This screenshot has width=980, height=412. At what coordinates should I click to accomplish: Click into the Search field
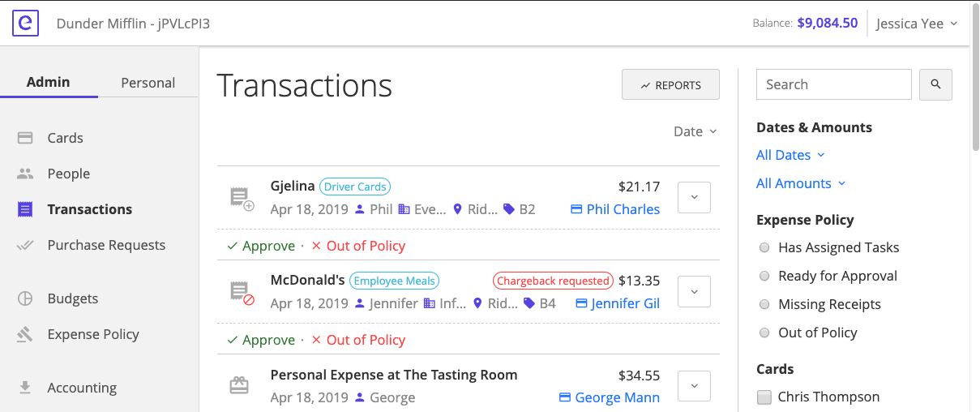(x=833, y=84)
